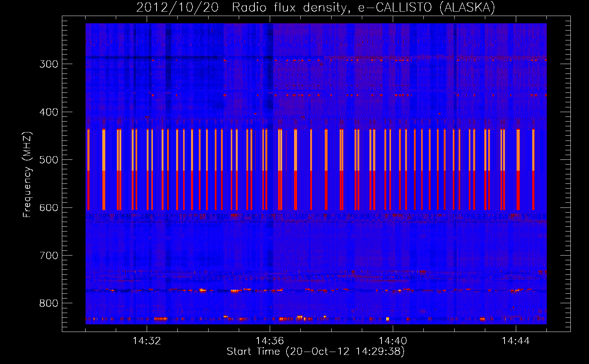Click the 500 frequency tick label
Image resolution: width=589 pixels, height=364 pixels.
click(49, 160)
